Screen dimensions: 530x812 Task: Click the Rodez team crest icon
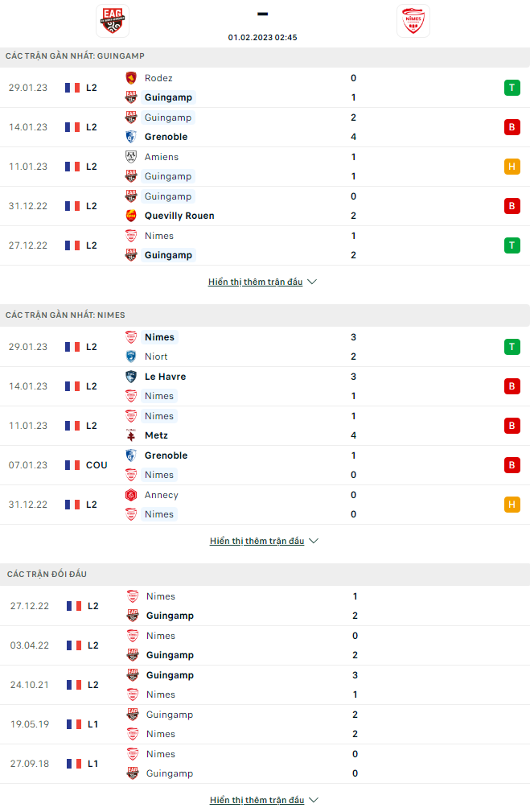[131, 78]
